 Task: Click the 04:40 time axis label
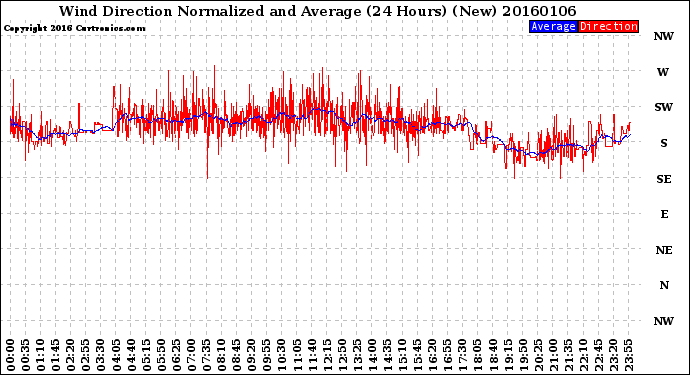131,355
